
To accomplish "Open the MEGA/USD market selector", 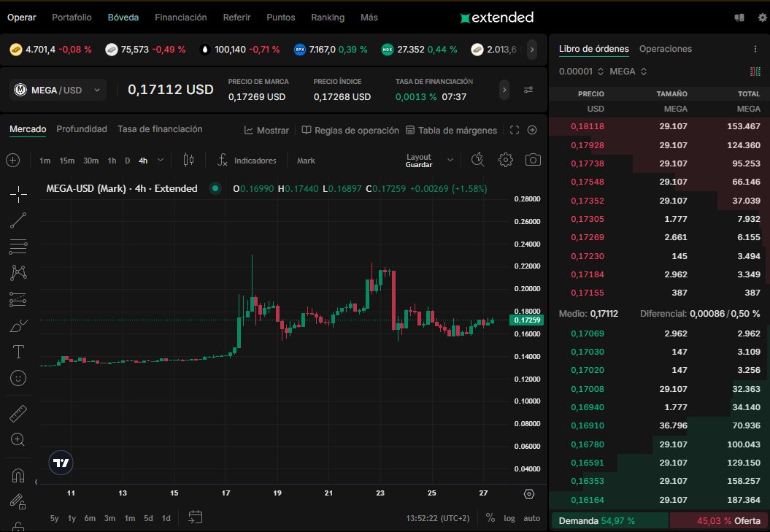I will click(58, 90).
